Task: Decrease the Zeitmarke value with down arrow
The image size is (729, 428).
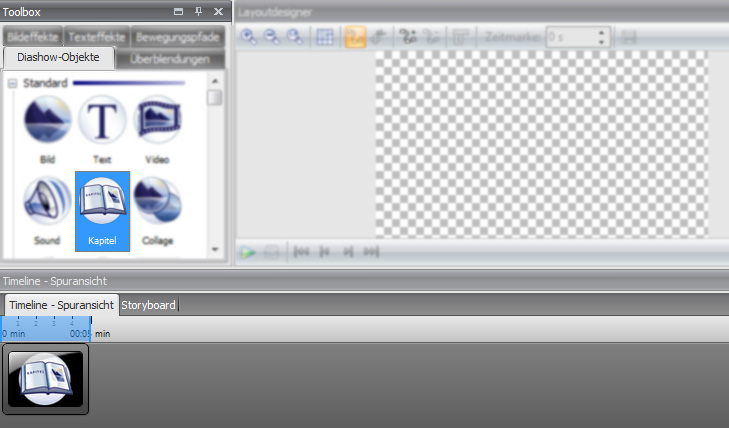Action: tap(602, 42)
